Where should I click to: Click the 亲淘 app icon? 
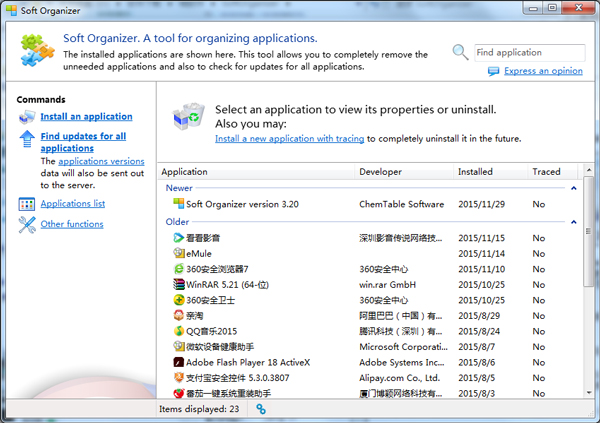(179, 315)
